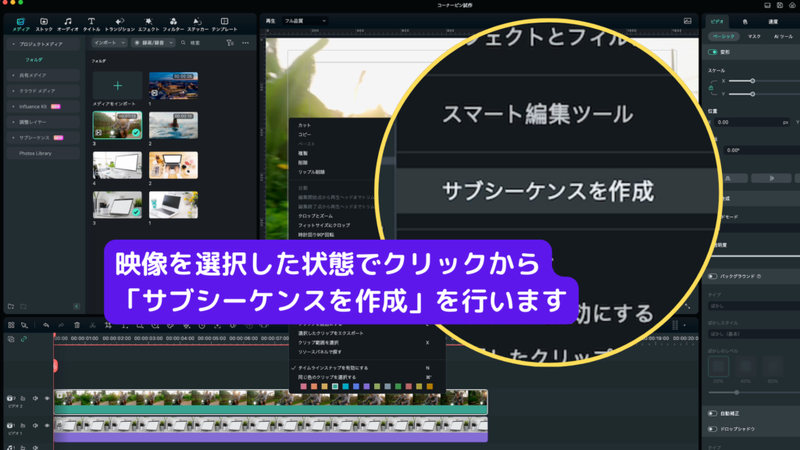Switch to the ビデオ properties tab

pos(717,21)
